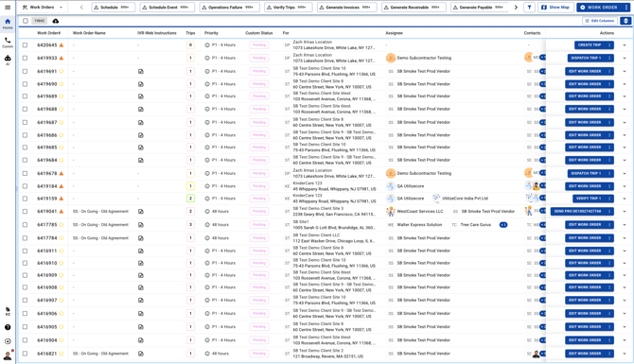Click circular target icon above profile avatar

pyautogui.click(x=8, y=341)
